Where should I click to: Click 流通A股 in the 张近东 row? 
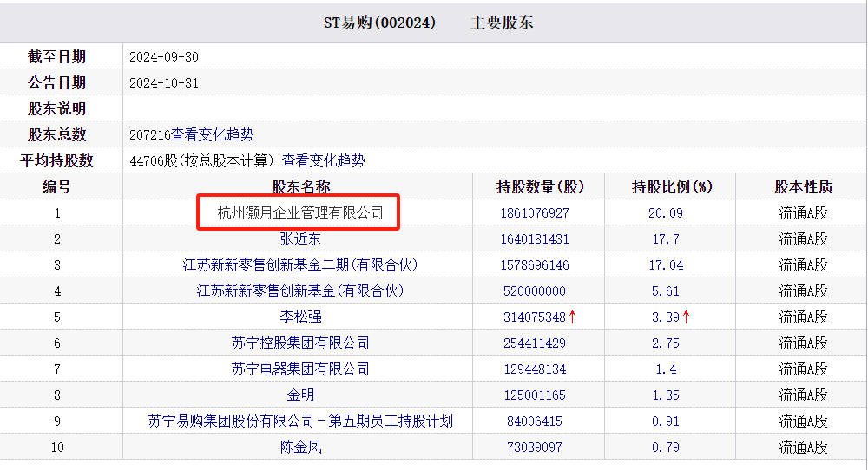[x=803, y=238]
